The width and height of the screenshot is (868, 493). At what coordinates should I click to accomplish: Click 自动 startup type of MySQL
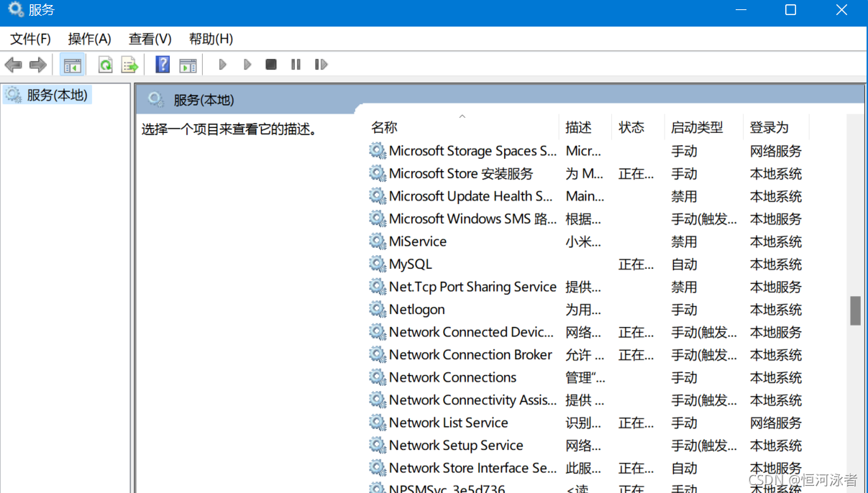coord(684,264)
